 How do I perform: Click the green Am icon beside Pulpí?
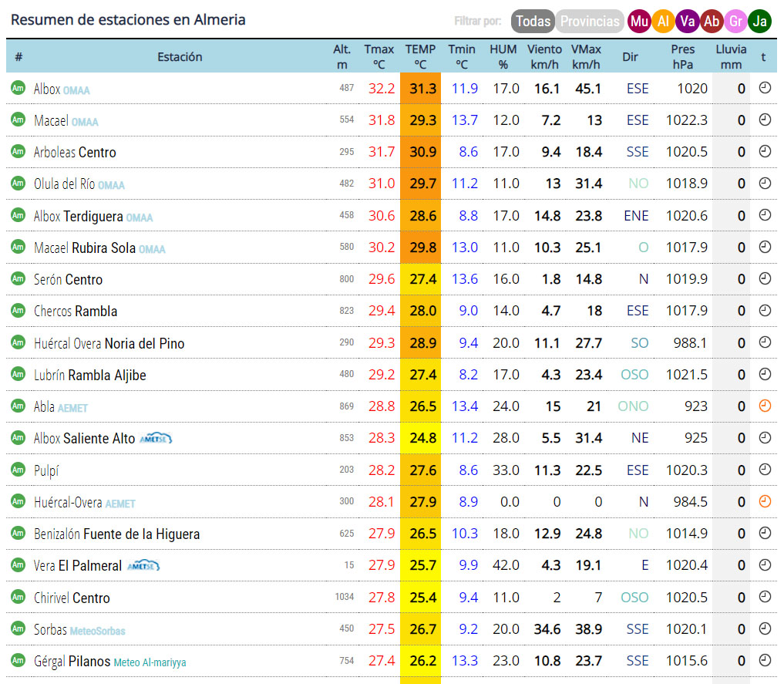18,469
